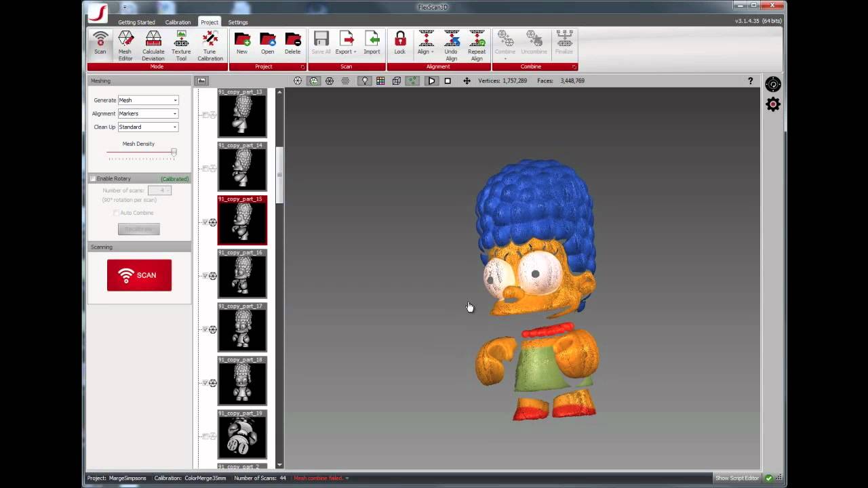Stop rotation with the stop button
Image resolution: width=868 pixels, height=488 pixels.
coord(448,81)
